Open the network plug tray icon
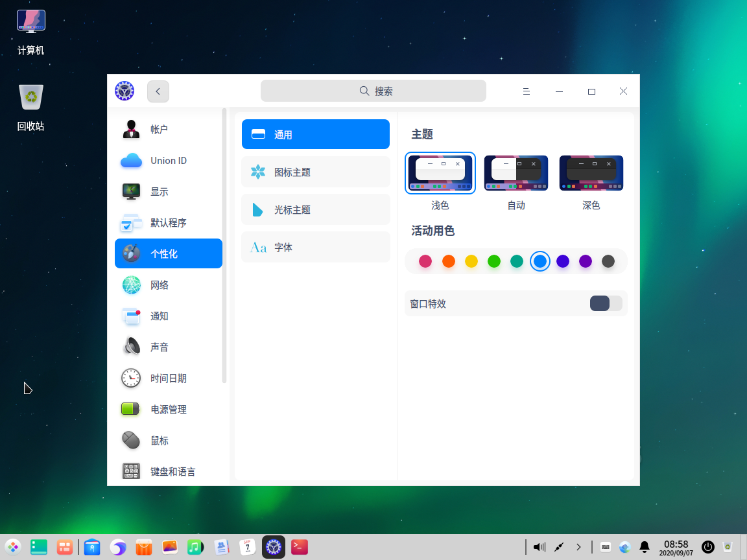 click(559, 547)
